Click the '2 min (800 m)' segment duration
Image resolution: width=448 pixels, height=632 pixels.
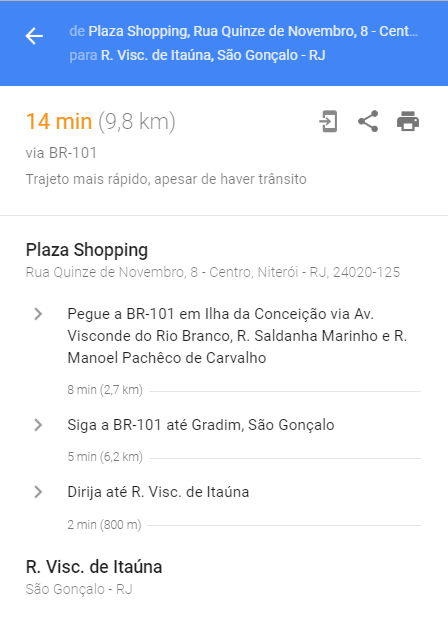click(104, 525)
